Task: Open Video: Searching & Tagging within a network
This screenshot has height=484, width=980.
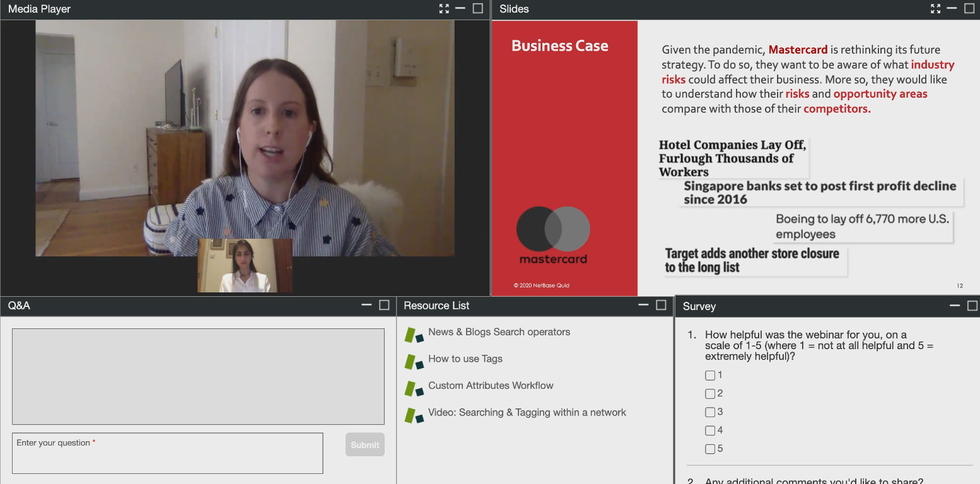Action: [527, 413]
